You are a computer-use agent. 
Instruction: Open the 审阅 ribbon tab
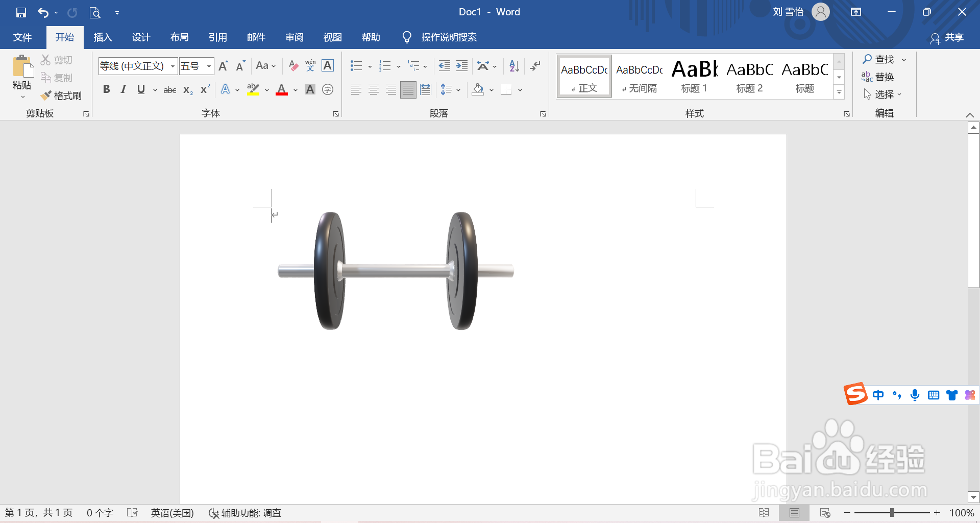tap(294, 37)
